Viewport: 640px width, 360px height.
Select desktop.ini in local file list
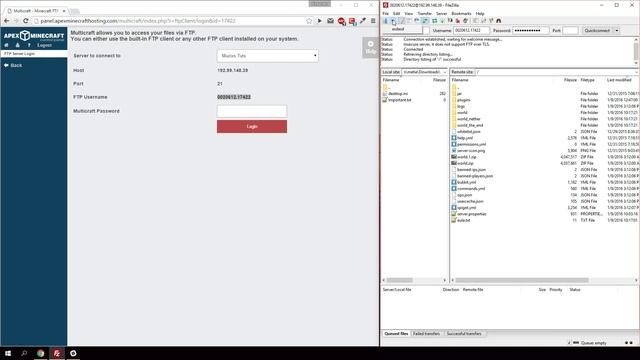(x=398, y=93)
